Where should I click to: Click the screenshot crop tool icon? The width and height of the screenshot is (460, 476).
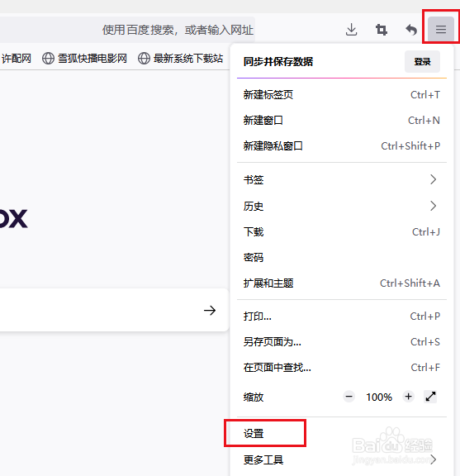pos(382,30)
